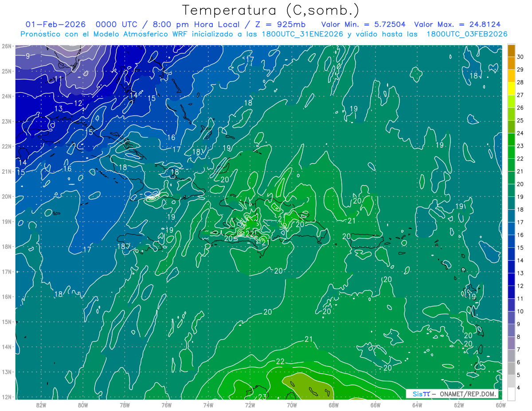Click the '62W' longitude axis label
This screenshot has width=532, height=411.
tap(458, 405)
